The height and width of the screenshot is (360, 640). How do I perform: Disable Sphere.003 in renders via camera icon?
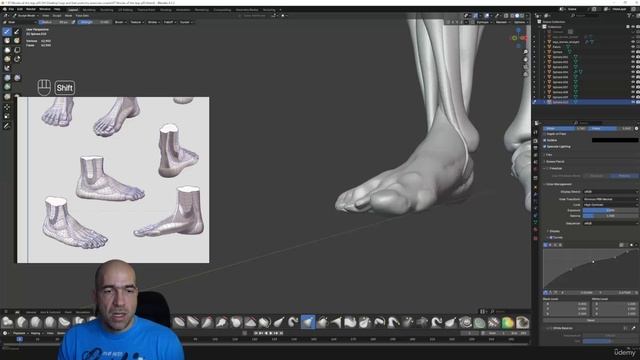pyautogui.click(x=638, y=67)
